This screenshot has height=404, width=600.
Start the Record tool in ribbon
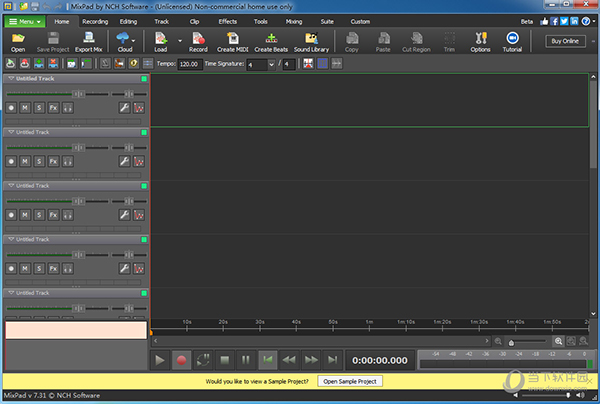[x=198, y=42]
